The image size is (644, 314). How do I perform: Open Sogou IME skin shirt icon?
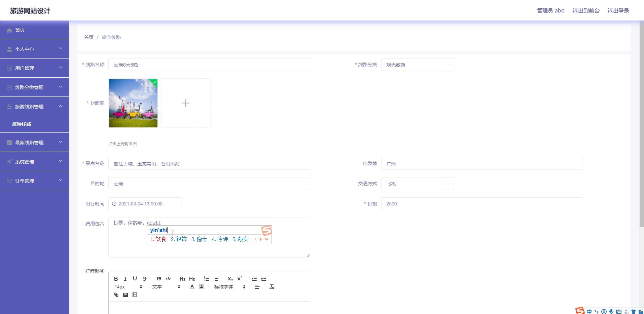634,312
